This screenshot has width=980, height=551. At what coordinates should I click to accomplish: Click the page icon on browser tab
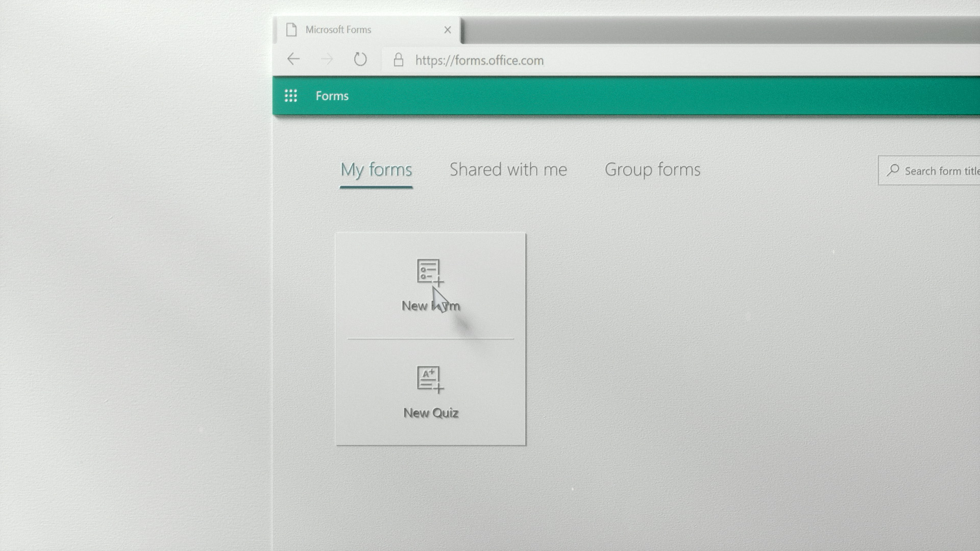[291, 30]
